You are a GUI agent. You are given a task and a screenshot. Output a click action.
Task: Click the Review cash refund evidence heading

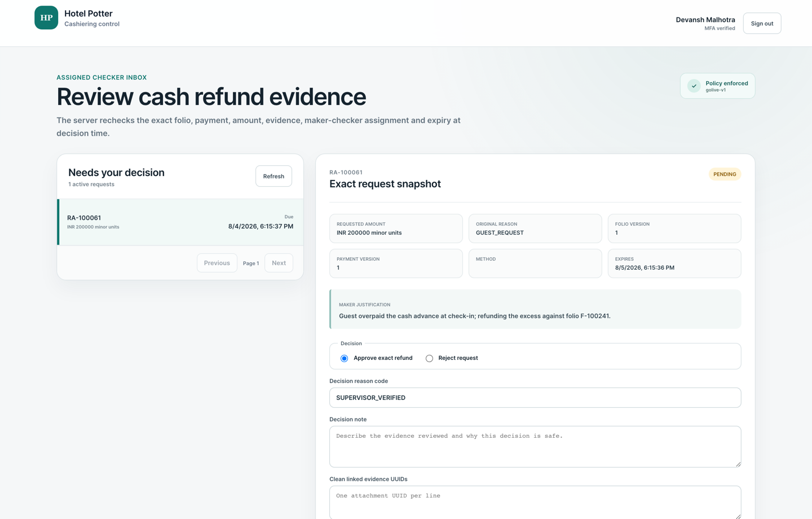pos(211,97)
